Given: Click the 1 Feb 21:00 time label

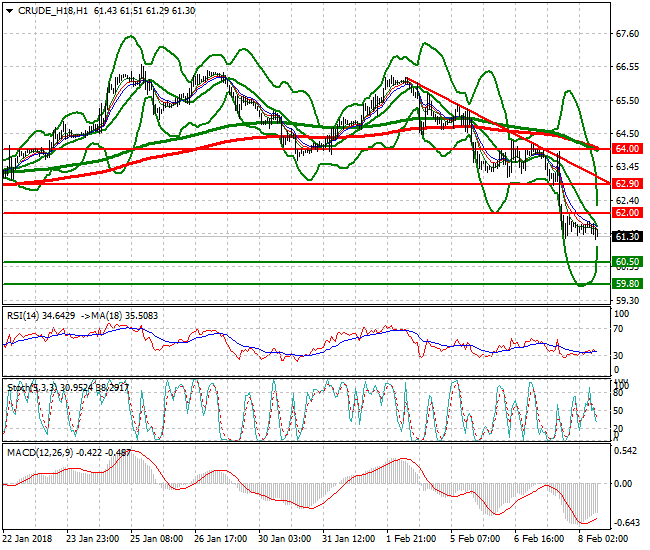Looking at the screenshot, I should 411,539.
